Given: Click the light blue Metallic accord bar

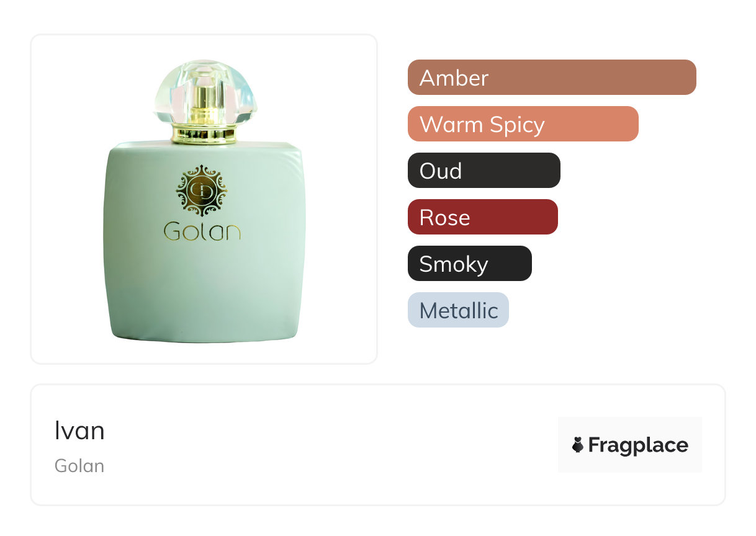Looking at the screenshot, I should 458,310.
